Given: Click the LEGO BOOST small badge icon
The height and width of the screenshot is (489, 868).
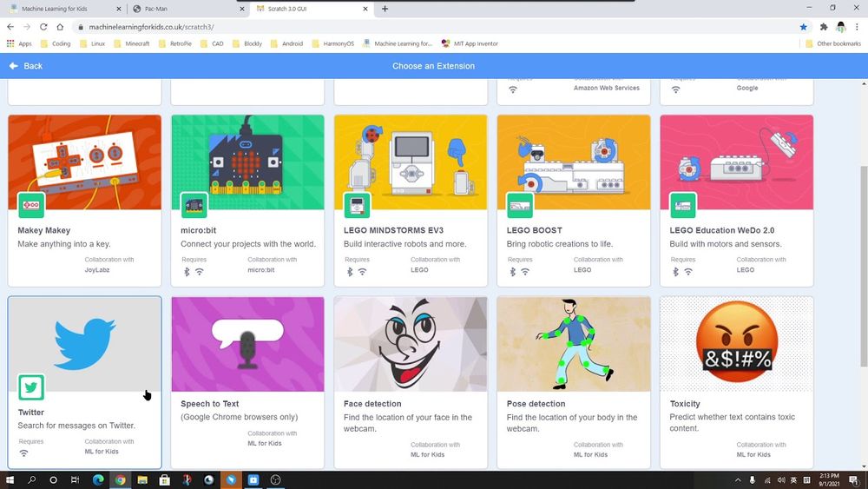Looking at the screenshot, I should [x=520, y=205].
